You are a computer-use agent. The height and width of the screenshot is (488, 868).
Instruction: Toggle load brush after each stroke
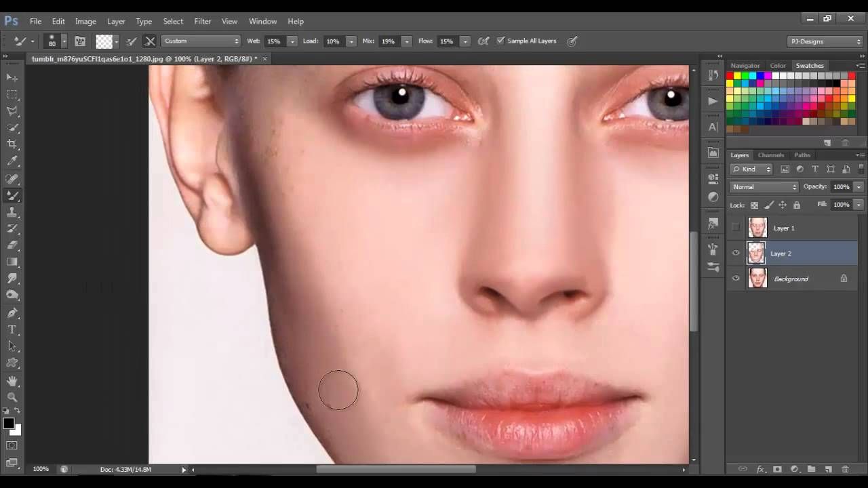tap(132, 41)
